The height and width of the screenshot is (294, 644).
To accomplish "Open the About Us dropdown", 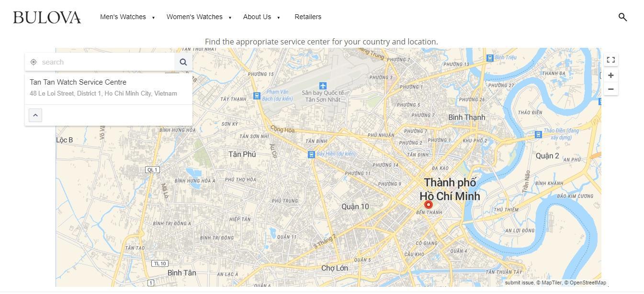I will pyautogui.click(x=261, y=17).
